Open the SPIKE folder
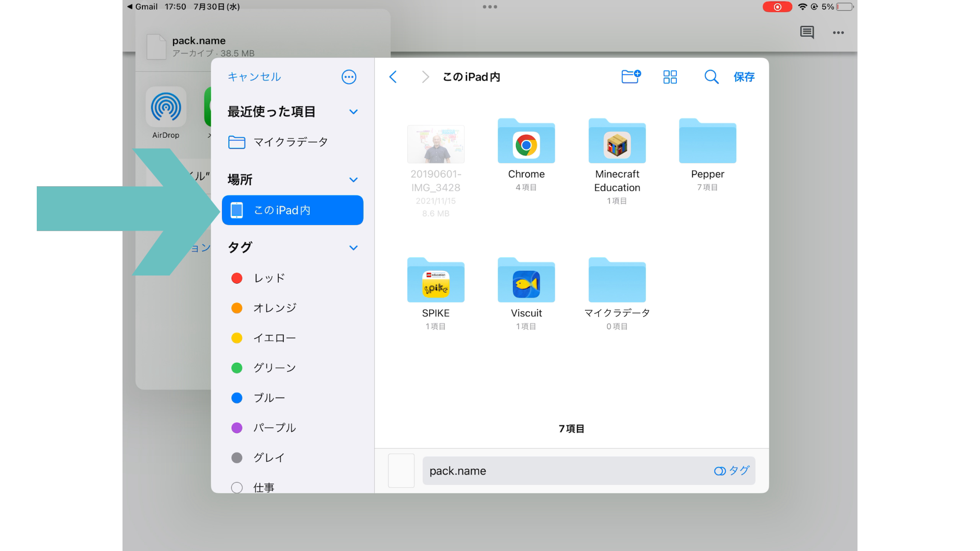The image size is (980, 551). click(x=435, y=281)
